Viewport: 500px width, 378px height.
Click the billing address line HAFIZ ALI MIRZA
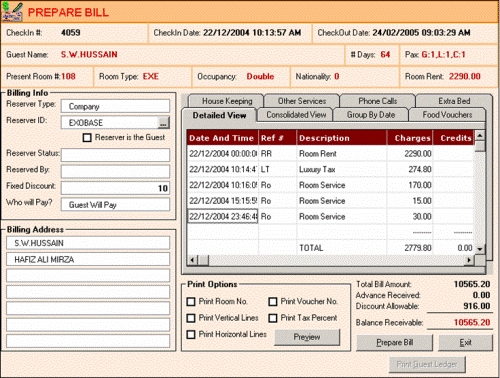pyautogui.click(x=88, y=259)
